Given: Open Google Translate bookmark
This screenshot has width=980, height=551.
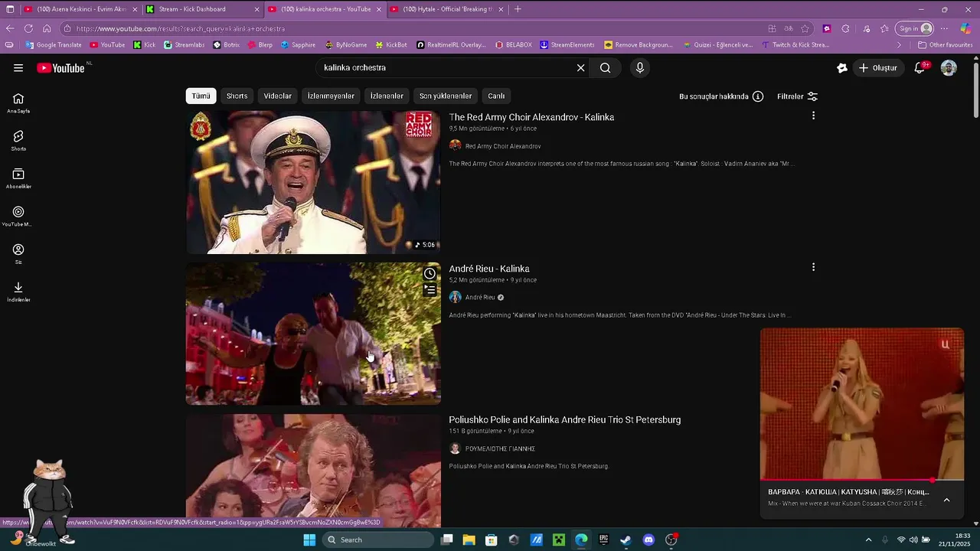Looking at the screenshot, I should click(x=54, y=44).
